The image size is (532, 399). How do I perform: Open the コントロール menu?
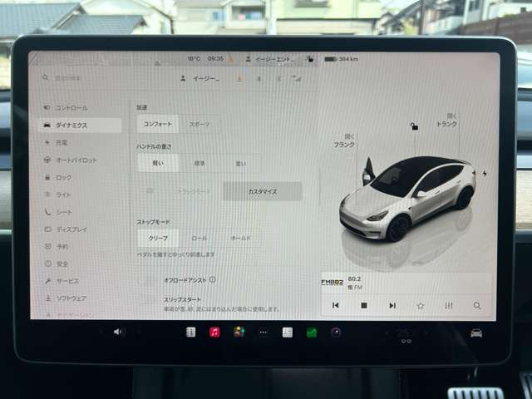71,108
